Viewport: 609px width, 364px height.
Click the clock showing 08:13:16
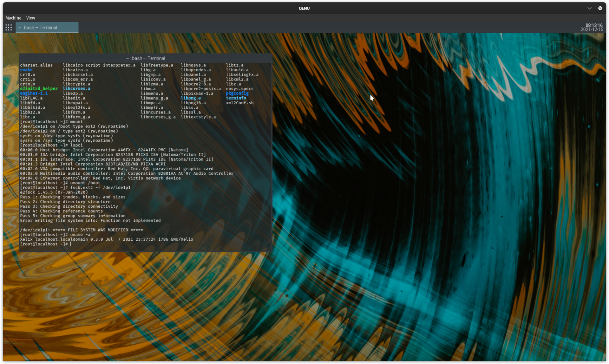click(594, 25)
